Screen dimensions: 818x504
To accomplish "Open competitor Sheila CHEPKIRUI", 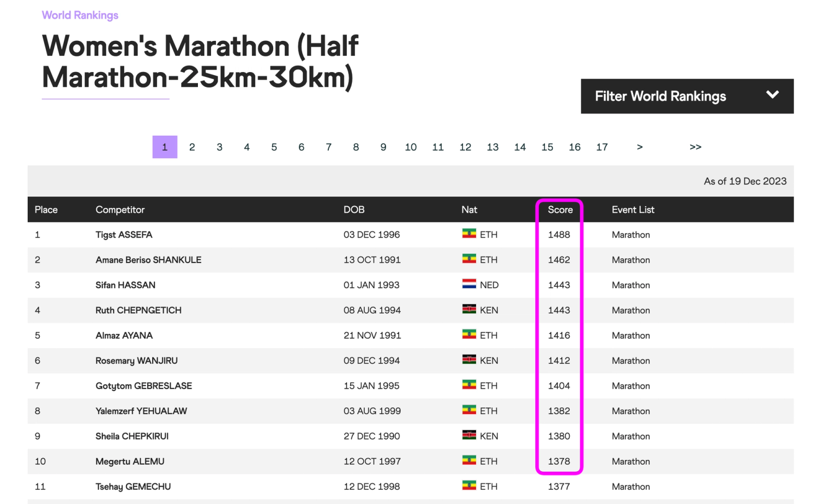I will (132, 436).
